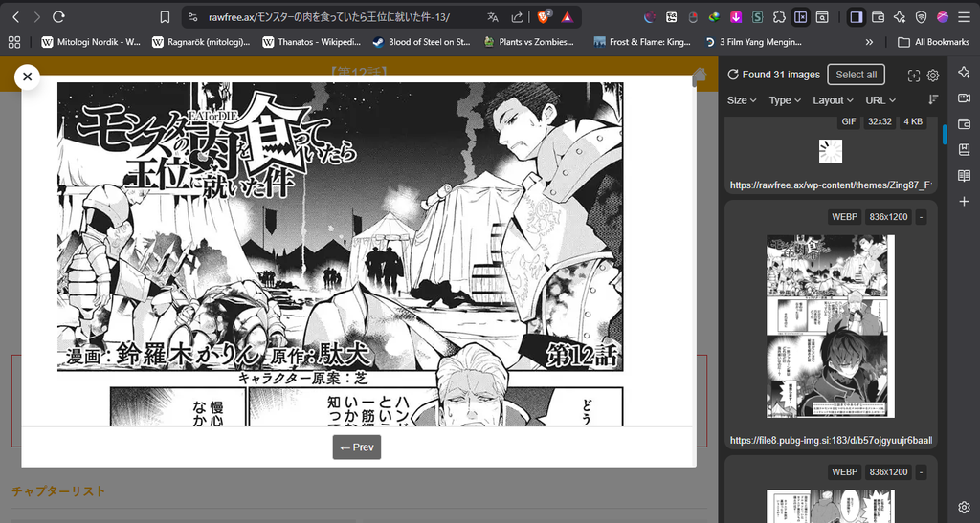
Task: Open the profile avatar menu
Action: tap(943, 17)
